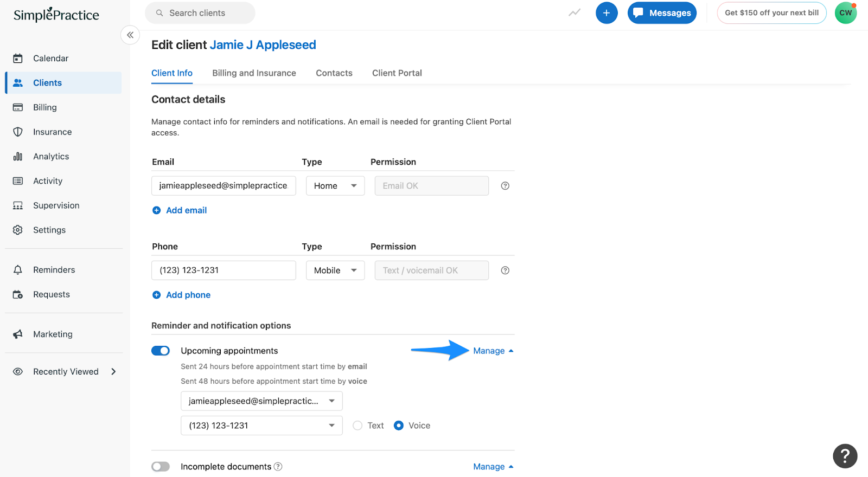This screenshot has width=868, height=477.
Task: Click the Marketing megaphone icon
Action: click(18, 334)
